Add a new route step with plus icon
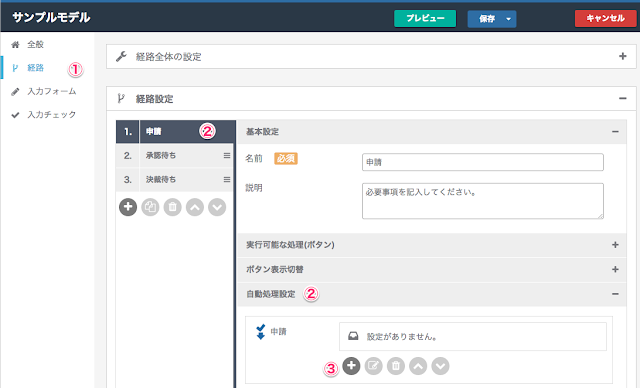640x388 pixels. [128, 207]
